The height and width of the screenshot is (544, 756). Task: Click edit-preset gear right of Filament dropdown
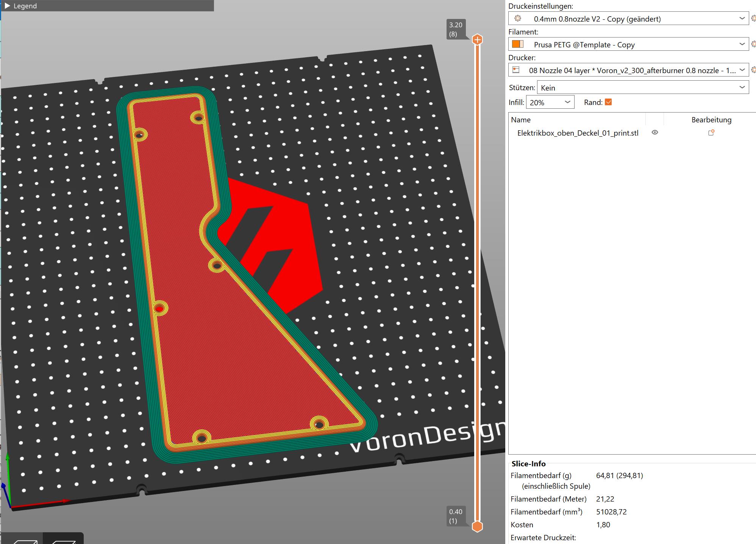[753, 44]
